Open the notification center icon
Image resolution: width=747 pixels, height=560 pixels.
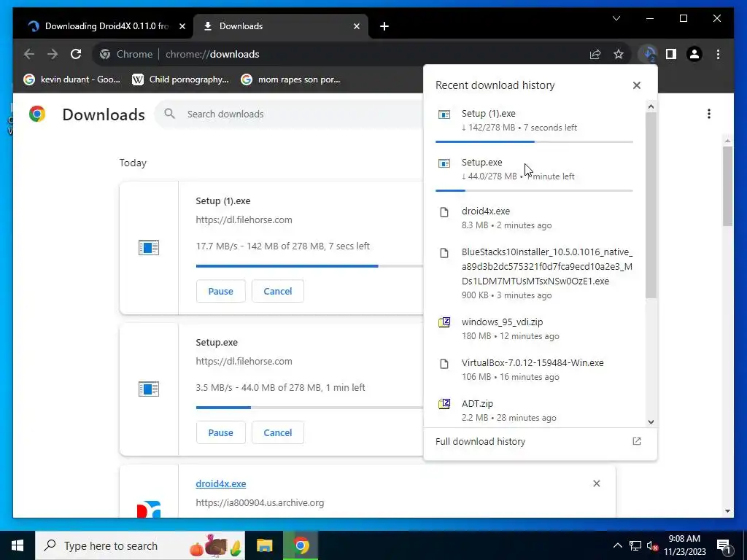tap(724, 545)
